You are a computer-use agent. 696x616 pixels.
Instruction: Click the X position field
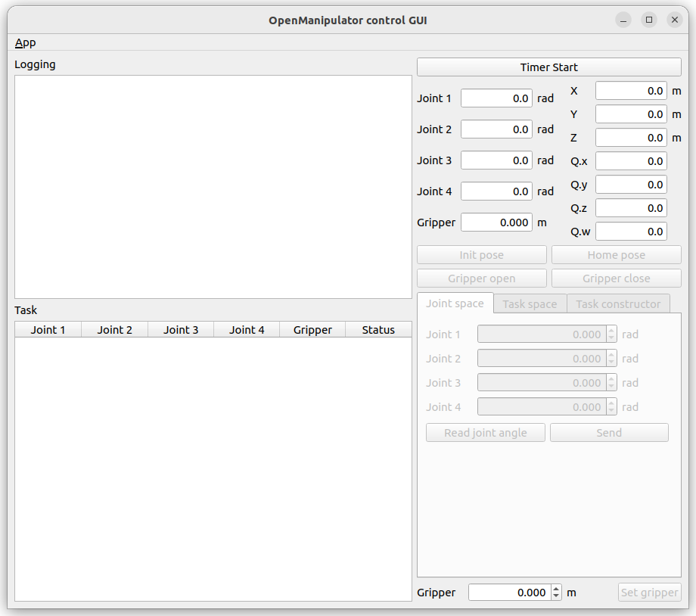630,91
